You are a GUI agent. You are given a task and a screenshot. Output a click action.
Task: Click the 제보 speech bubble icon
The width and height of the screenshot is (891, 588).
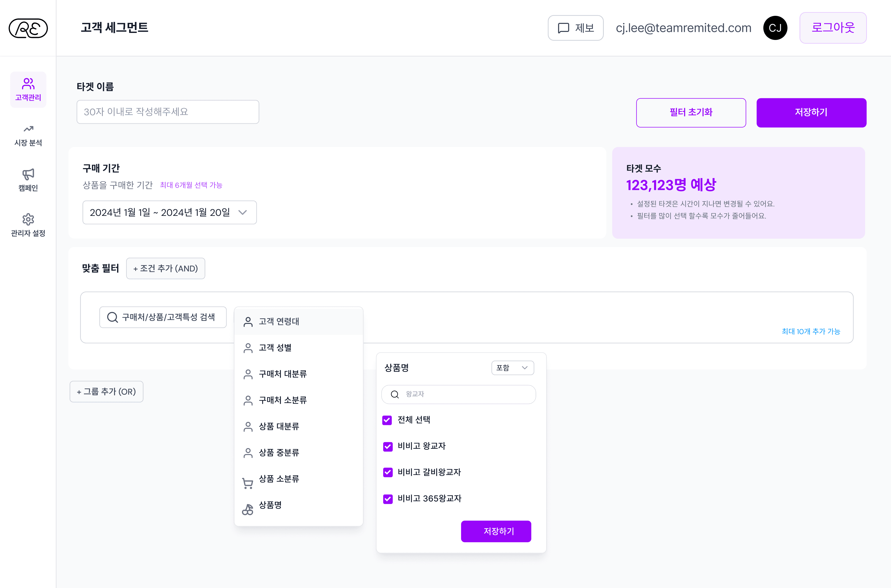[563, 28]
